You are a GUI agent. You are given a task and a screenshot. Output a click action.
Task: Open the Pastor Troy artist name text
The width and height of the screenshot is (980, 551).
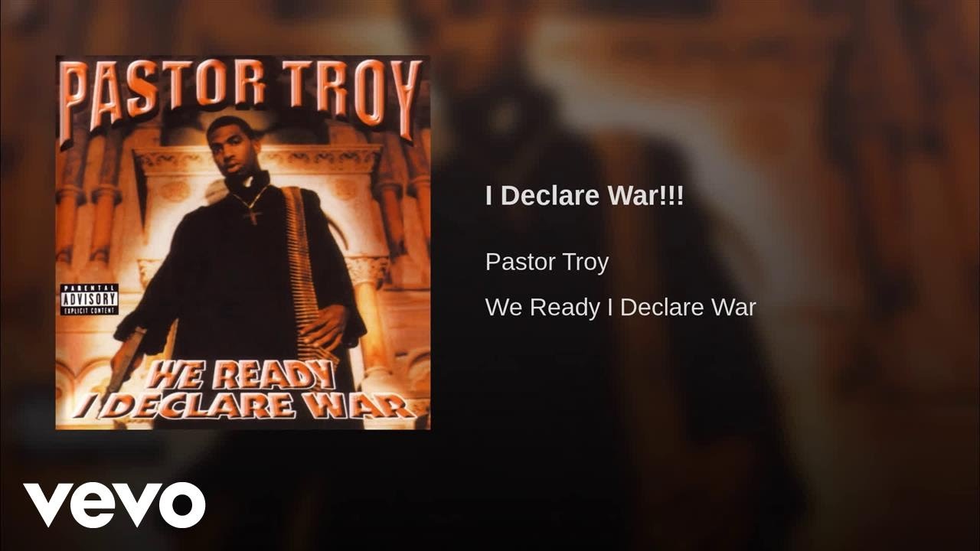click(x=547, y=262)
